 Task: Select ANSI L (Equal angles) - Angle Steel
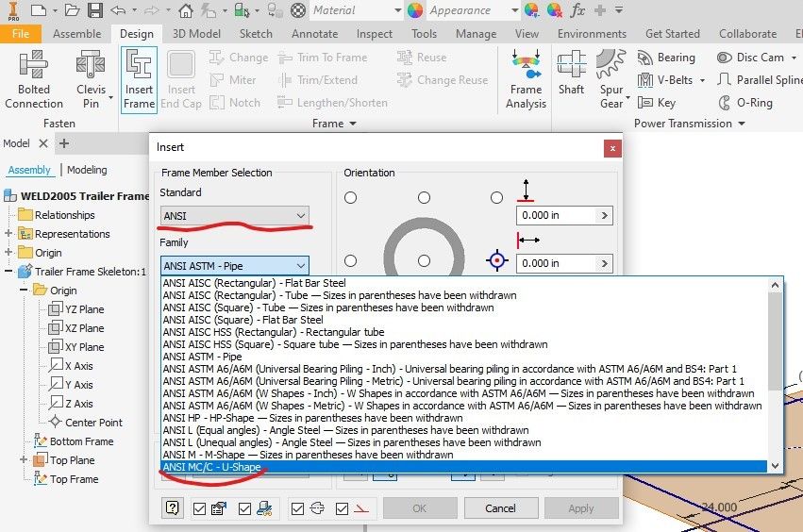[x=464, y=430]
